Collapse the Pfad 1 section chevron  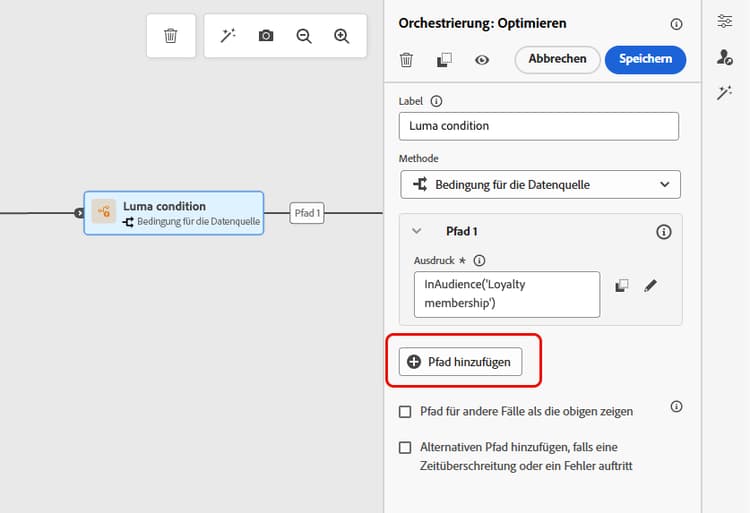coord(417,231)
